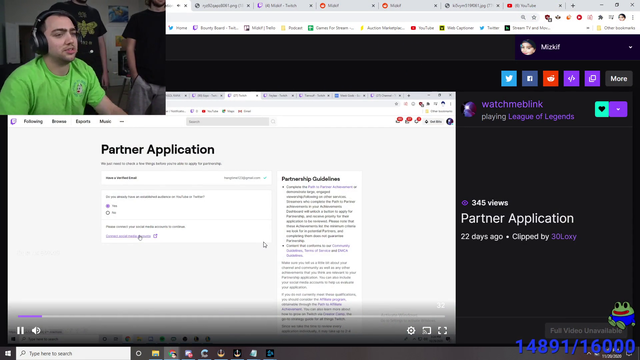The width and height of the screenshot is (640, 360).
Task: Open Cortana circle icon on taskbar
Action: point(138,353)
